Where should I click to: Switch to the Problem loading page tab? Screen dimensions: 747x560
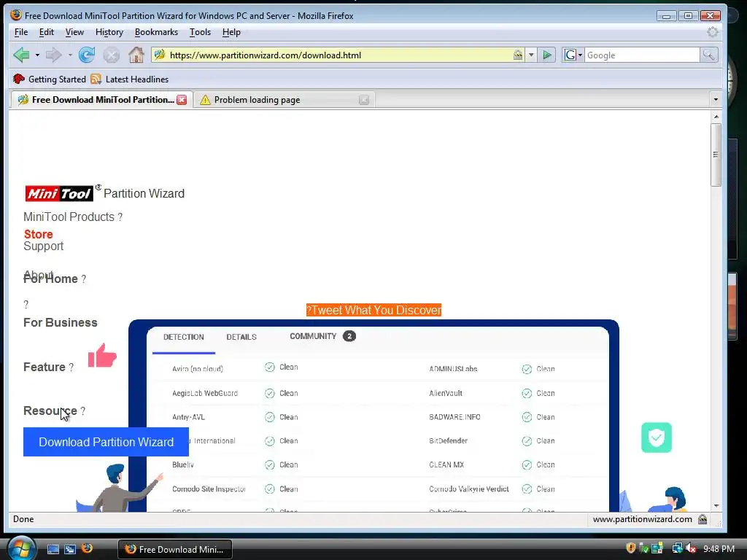coord(284,99)
